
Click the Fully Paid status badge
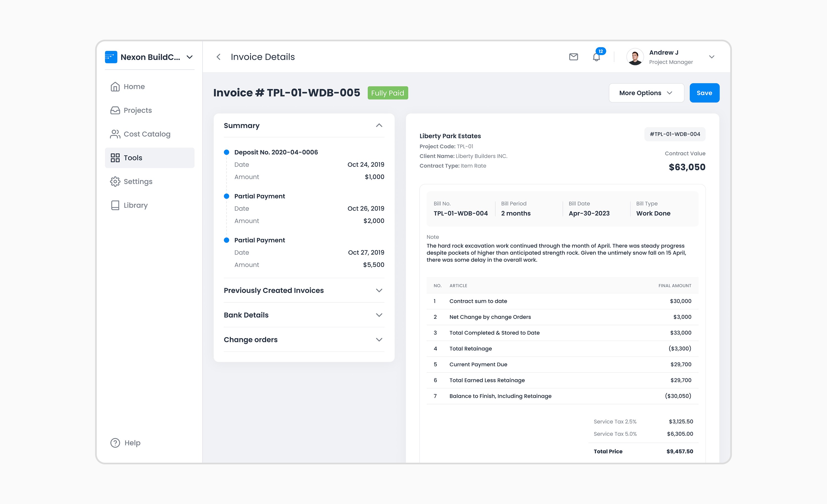(388, 93)
